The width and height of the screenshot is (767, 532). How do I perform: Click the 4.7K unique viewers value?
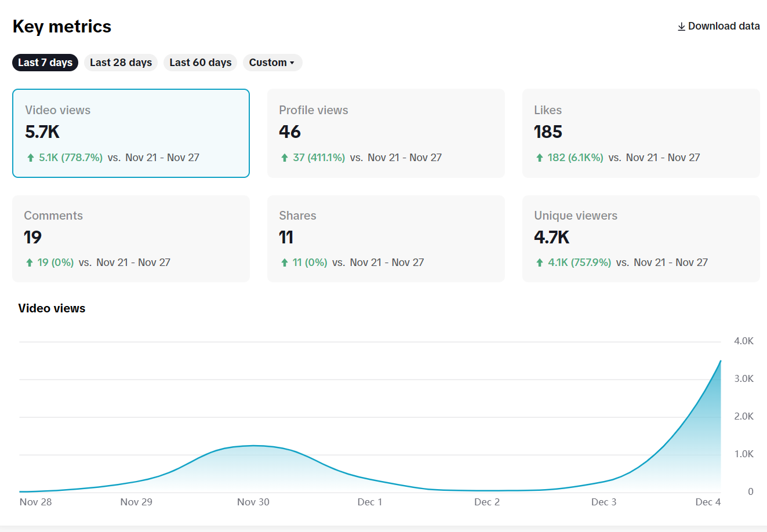(552, 238)
